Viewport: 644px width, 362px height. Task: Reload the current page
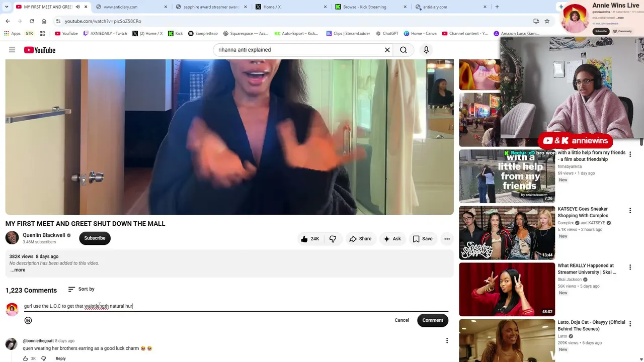[32, 21]
